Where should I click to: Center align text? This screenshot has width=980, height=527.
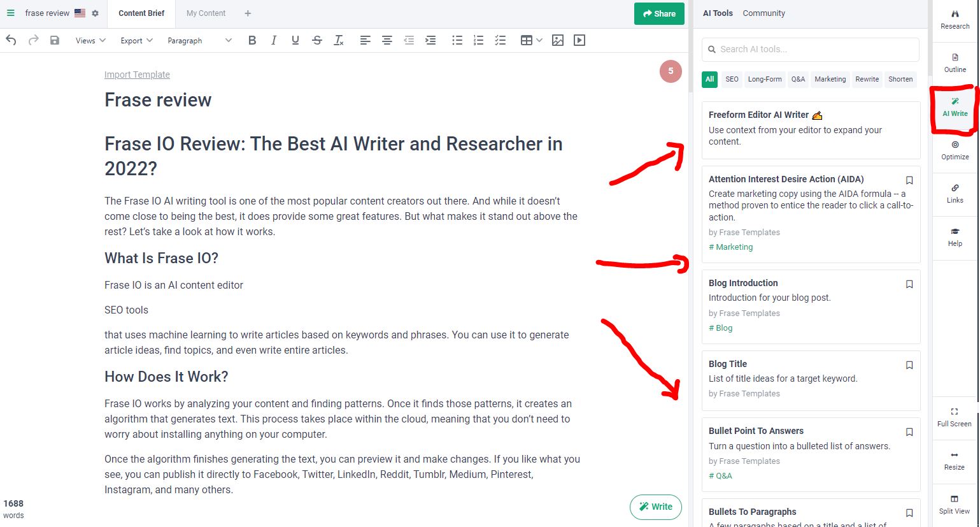tap(387, 40)
